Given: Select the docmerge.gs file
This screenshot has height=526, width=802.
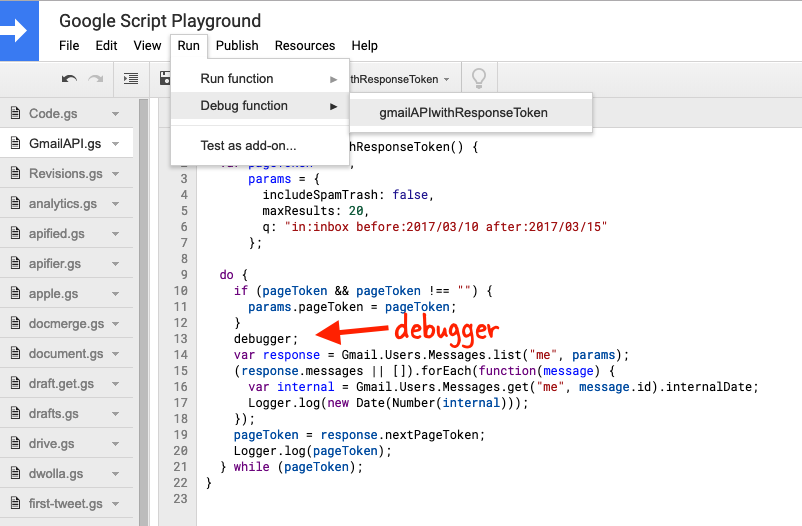Looking at the screenshot, I should (66, 324).
